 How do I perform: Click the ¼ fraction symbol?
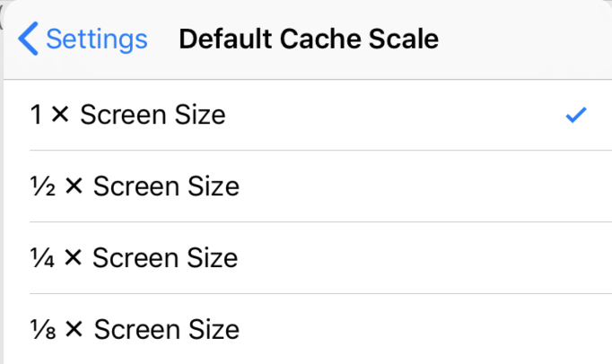pos(42,258)
